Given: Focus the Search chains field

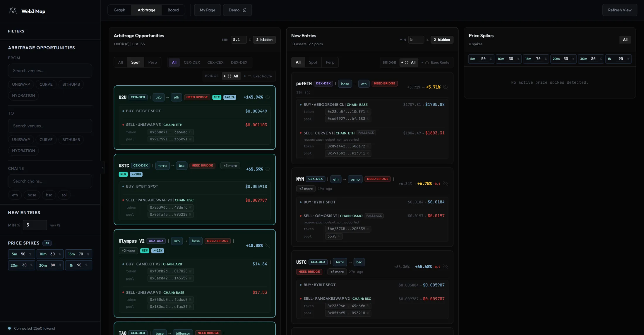Looking at the screenshot, I should 50,181.
